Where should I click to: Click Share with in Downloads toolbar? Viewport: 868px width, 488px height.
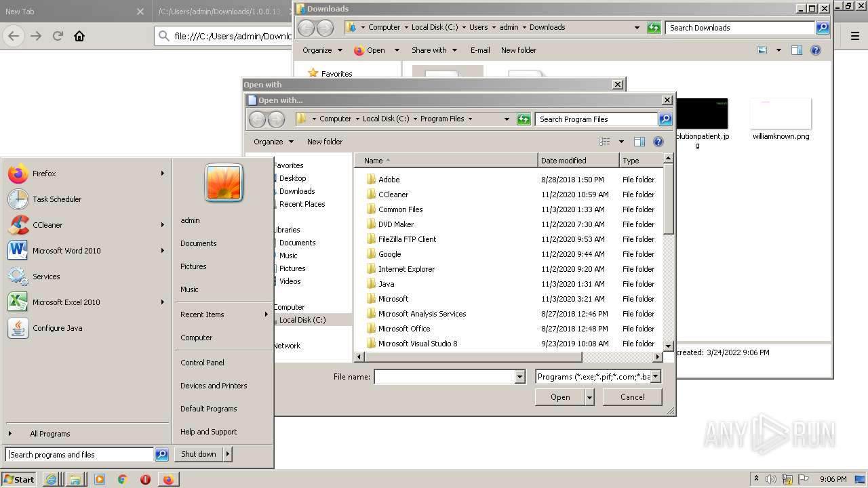pyautogui.click(x=434, y=50)
